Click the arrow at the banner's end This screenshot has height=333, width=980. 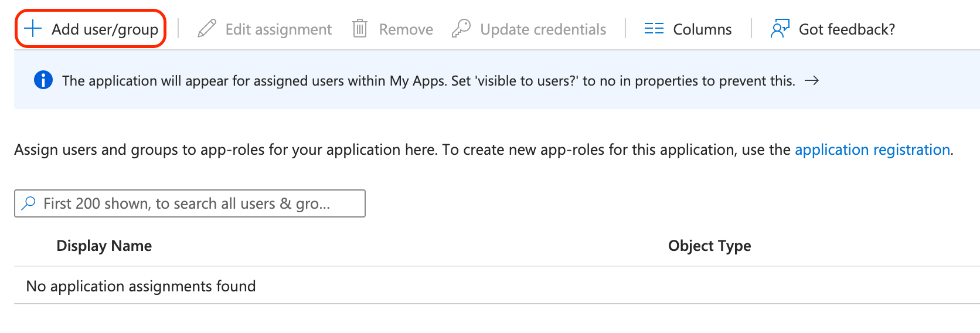pyautogui.click(x=812, y=81)
